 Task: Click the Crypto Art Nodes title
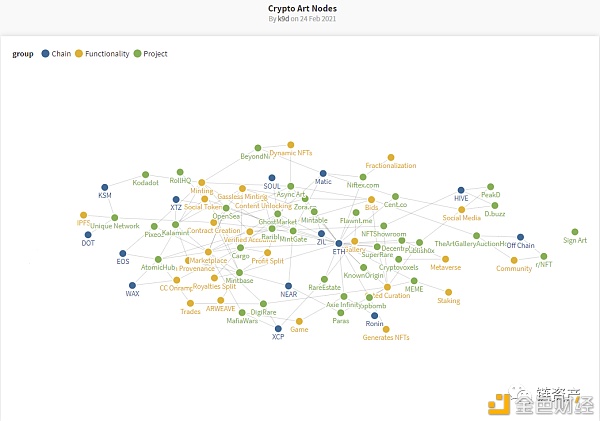pyautogui.click(x=300, y=6)
